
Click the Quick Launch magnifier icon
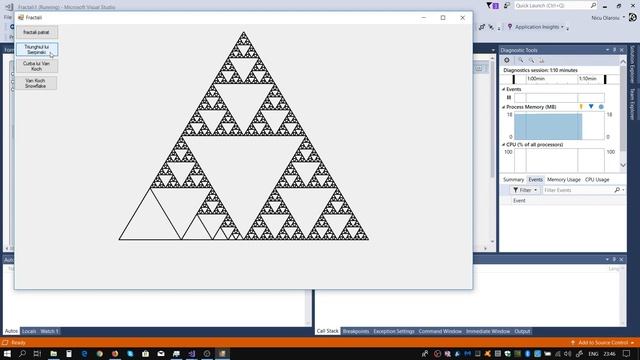593,5
